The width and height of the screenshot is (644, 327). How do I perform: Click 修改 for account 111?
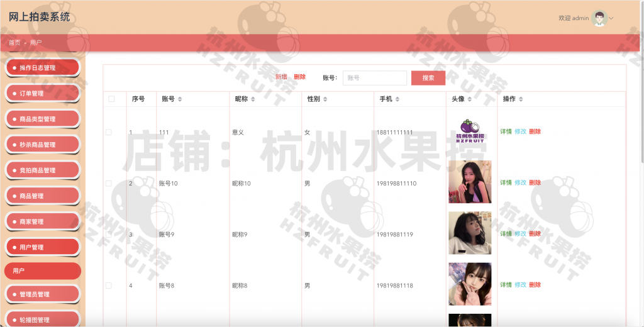click(520, 131)
